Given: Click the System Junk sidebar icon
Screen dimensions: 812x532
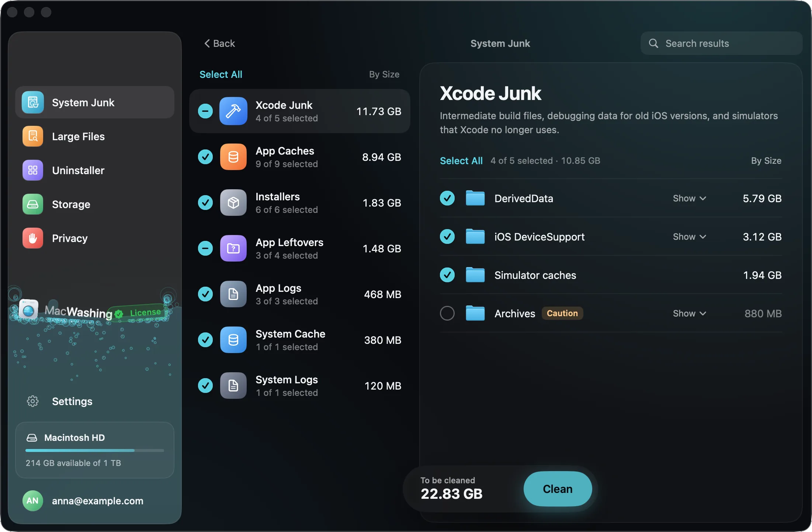Looking at the screenshot, I should (x=33, y=102).
